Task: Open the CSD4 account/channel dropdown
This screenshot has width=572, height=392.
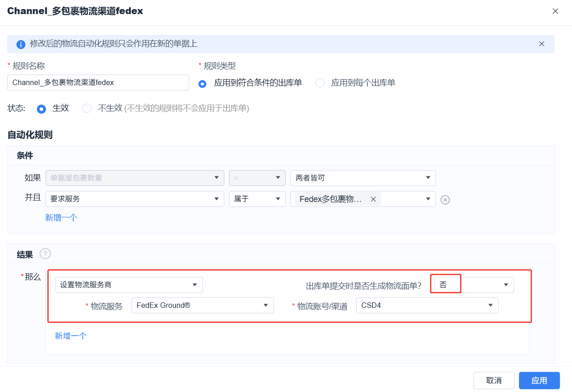Action: click(427, 306)
